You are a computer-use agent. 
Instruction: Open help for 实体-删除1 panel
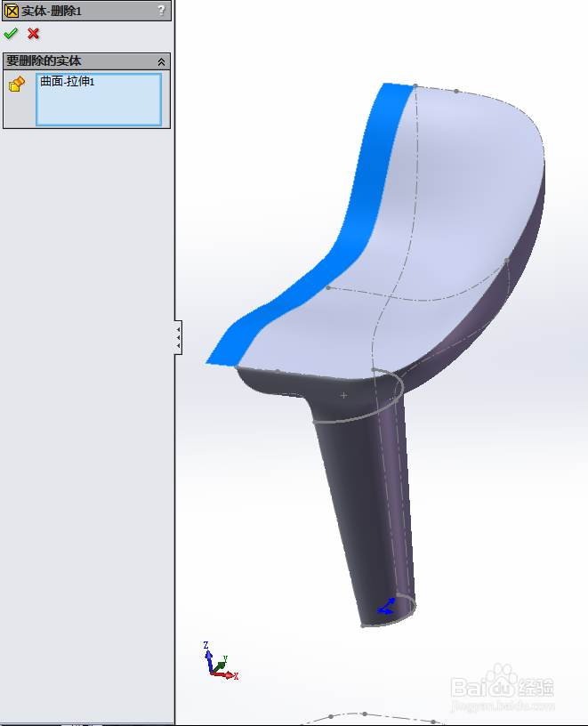(161, 10)
